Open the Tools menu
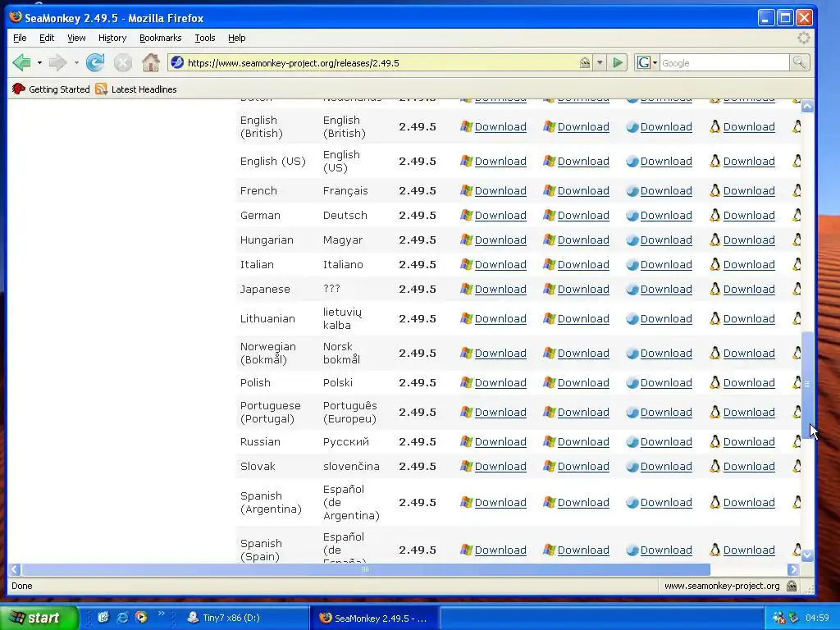Viewport: 840px width, 630px height. pyautogui.click(x=204, y=38)
